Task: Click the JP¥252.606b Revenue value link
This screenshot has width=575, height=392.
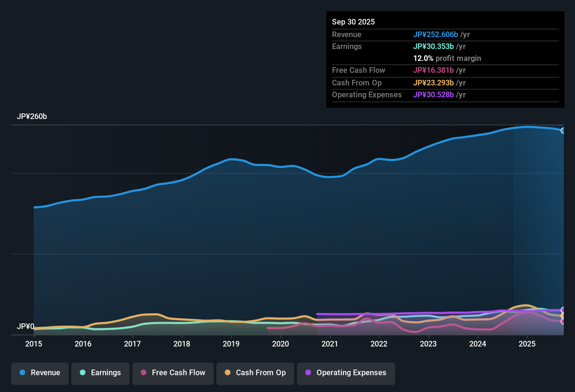Action: [x=436, y=34]
